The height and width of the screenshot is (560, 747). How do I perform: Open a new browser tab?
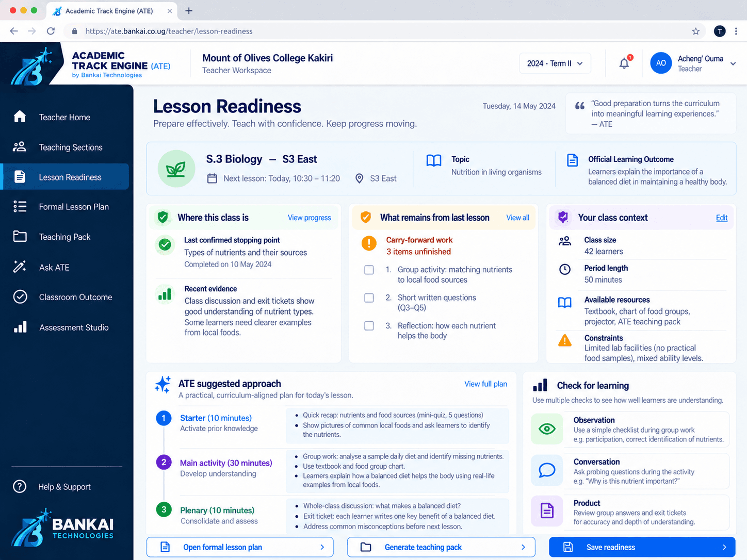tap(189, 11)
